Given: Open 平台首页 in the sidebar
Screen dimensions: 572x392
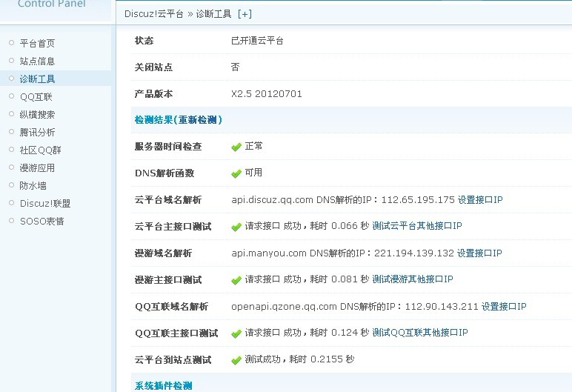Looking at the screenshot, I should click(37, 44).
